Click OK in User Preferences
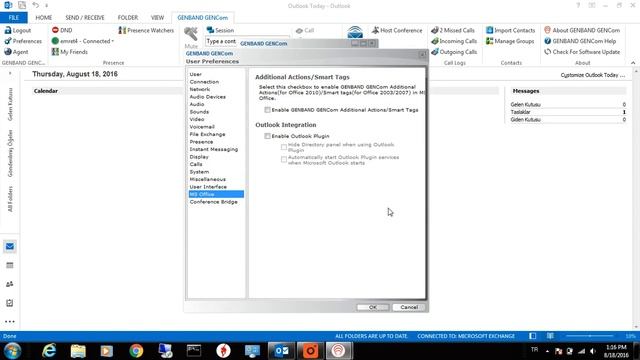640x360 pixels. pyautogui.click(x=373, y=307)
